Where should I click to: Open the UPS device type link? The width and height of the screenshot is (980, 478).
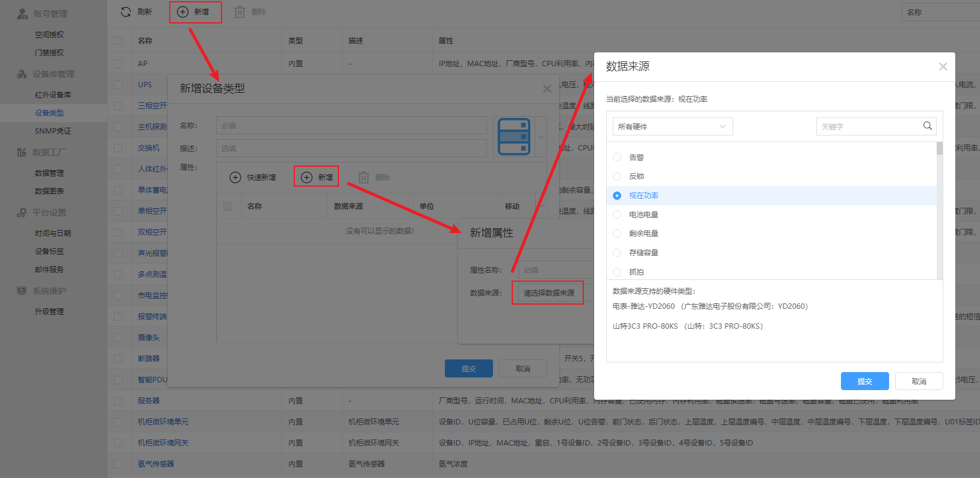pyautogui.click(x=144, y=85)
